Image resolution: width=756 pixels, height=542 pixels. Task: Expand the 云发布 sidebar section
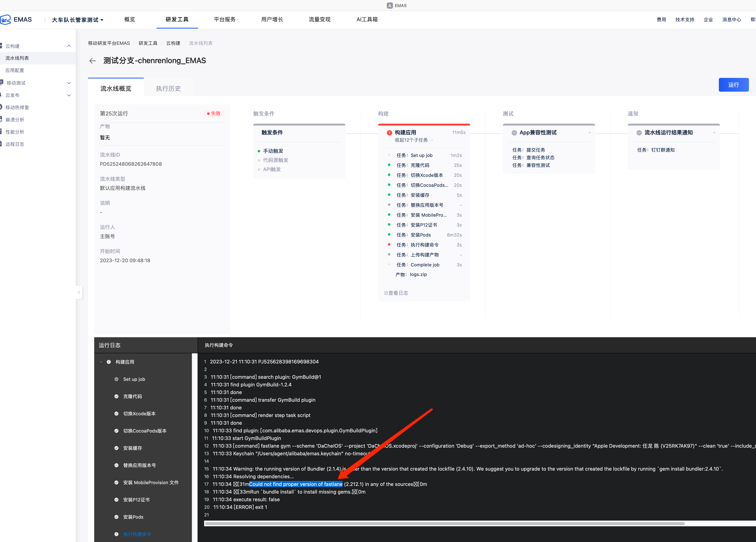coord(69,95)
